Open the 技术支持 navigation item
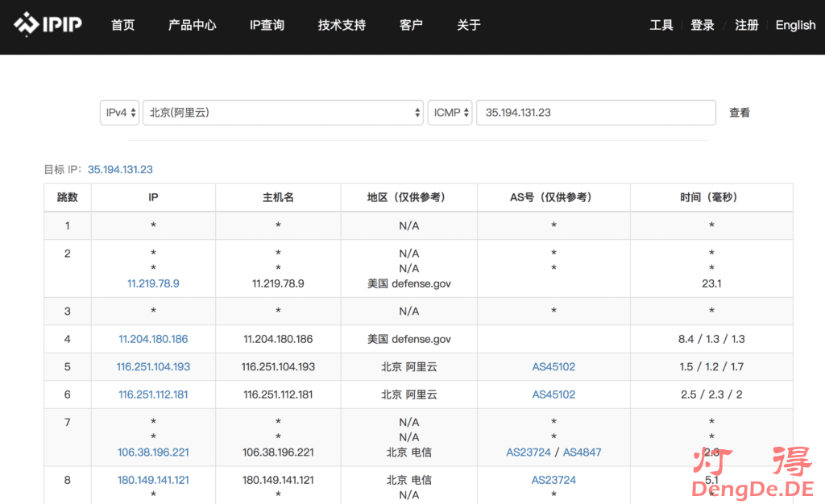This screenshot has height=504, width=825. click(x=342, y=25)
